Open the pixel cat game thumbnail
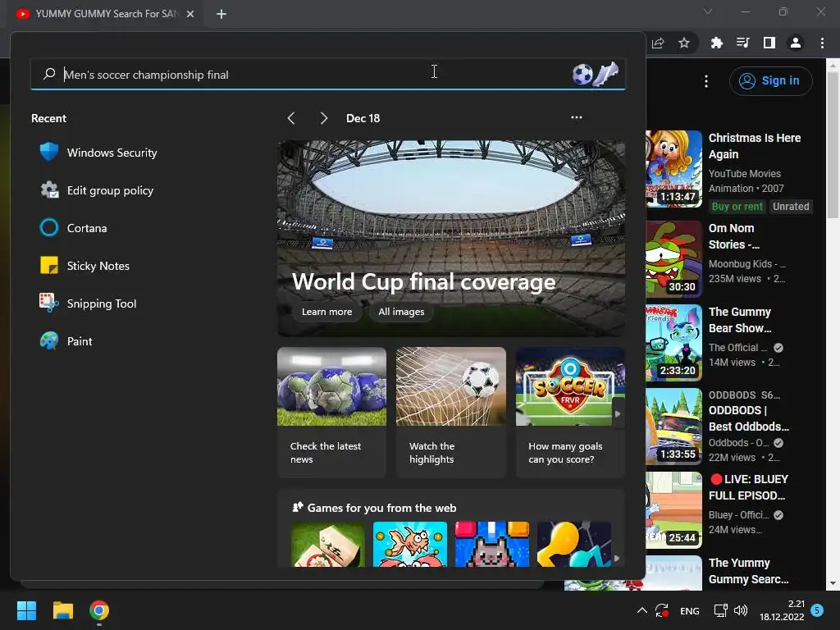Viewport: 840px width, 630px height. [x=492, y=545]
